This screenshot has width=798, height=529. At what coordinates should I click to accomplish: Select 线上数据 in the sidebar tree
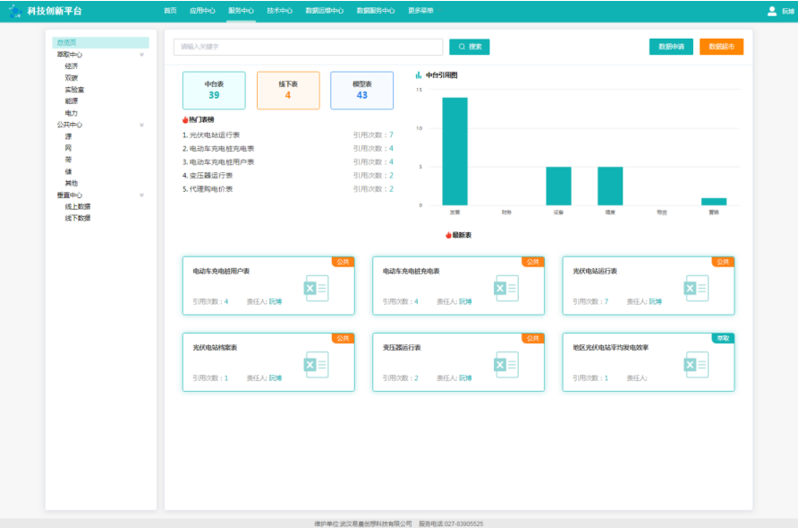[x=78, y=207]
